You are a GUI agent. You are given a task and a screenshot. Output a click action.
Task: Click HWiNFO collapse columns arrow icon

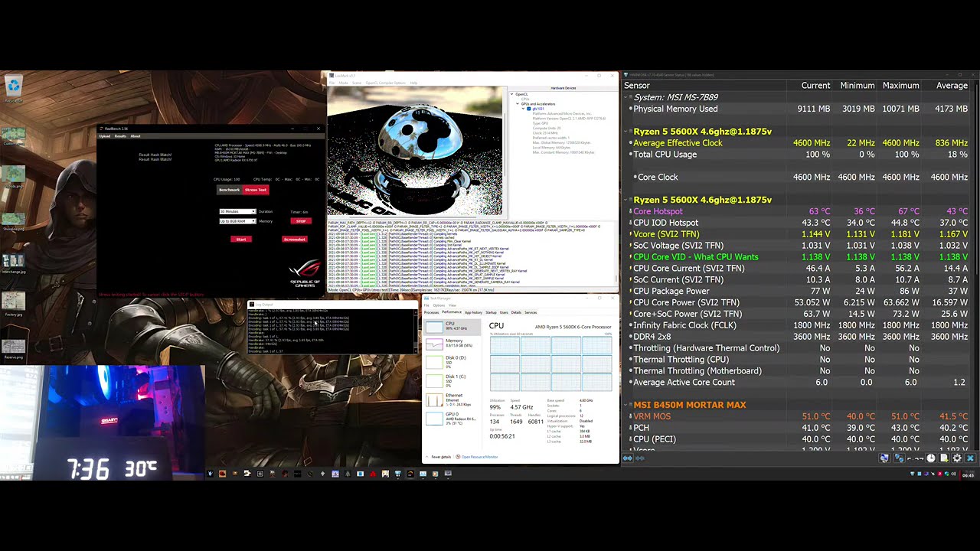coord(640,458)
